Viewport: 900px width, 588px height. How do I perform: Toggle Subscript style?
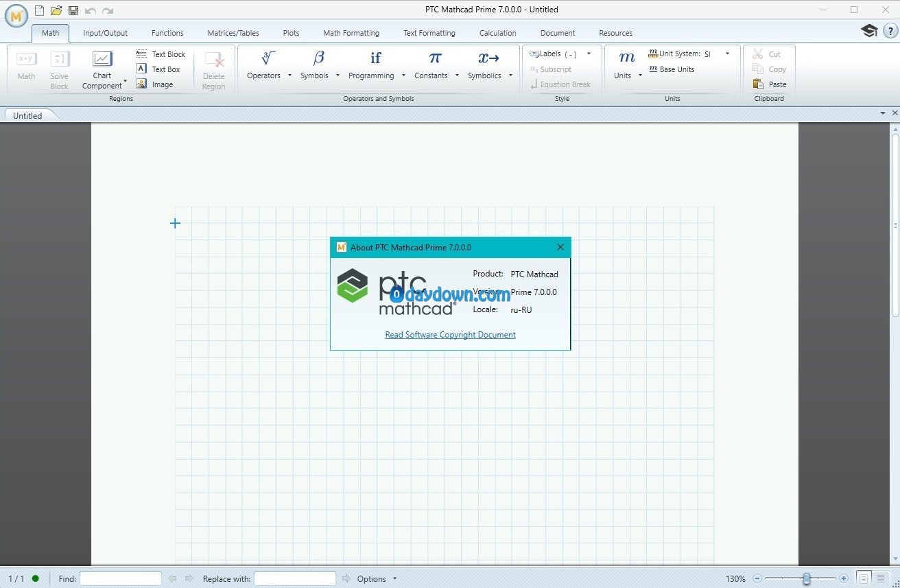[x=551, y=69]
